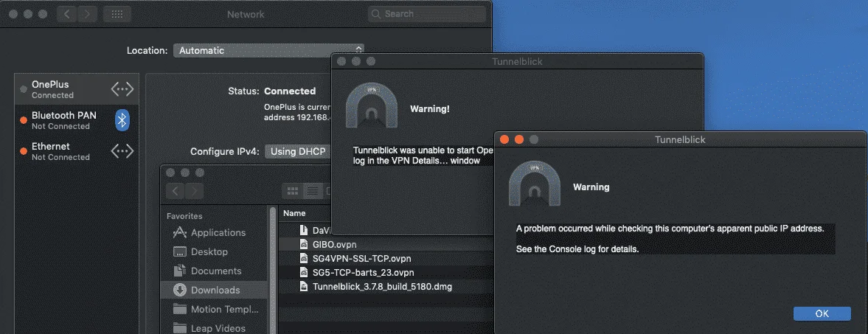868x334 pixels.
Task: Click the Downloads sidebar arrow icon
Action: (179, 290)
